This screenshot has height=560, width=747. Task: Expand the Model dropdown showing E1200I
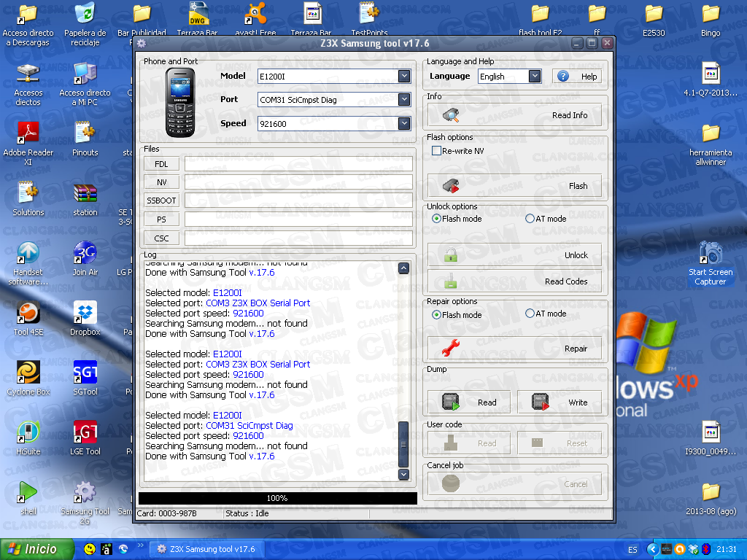404,76
